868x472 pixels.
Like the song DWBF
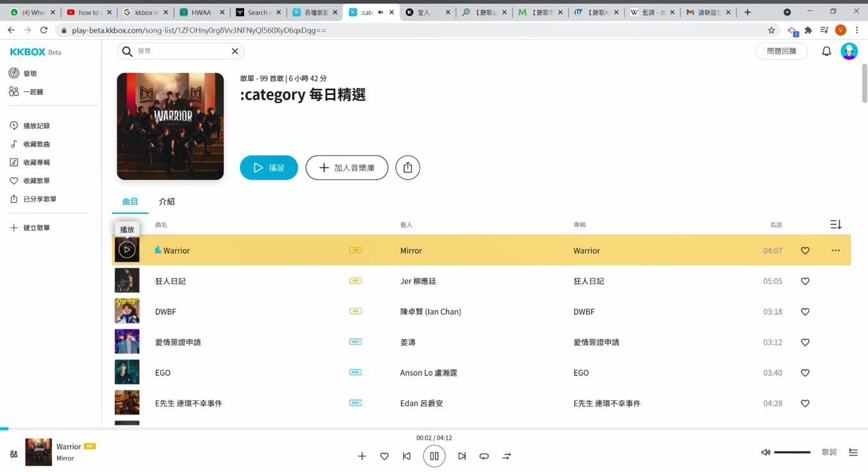(805, 312)
